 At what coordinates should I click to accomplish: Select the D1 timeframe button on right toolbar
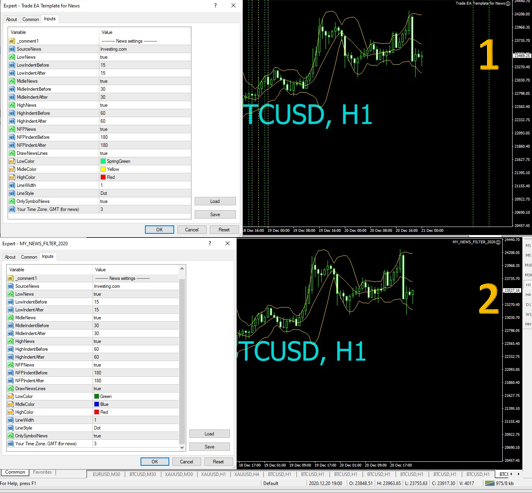tap(528, 304)
